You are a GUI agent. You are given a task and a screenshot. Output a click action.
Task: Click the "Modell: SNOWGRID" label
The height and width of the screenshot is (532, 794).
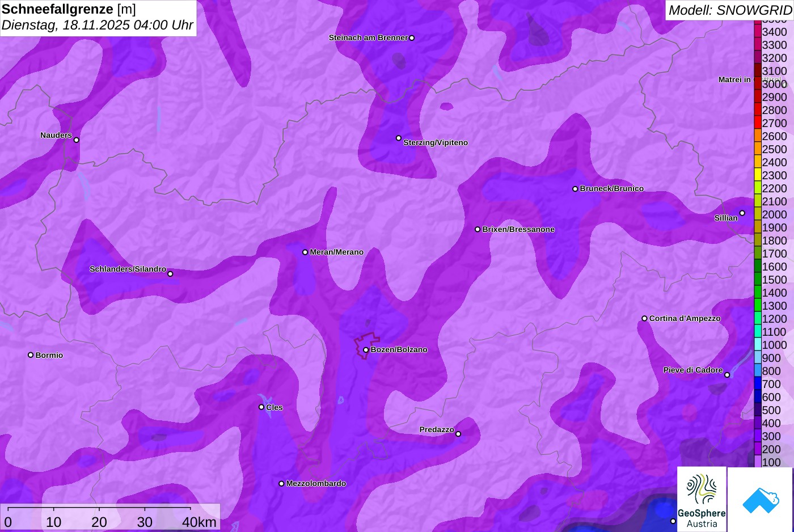[730, 10]
